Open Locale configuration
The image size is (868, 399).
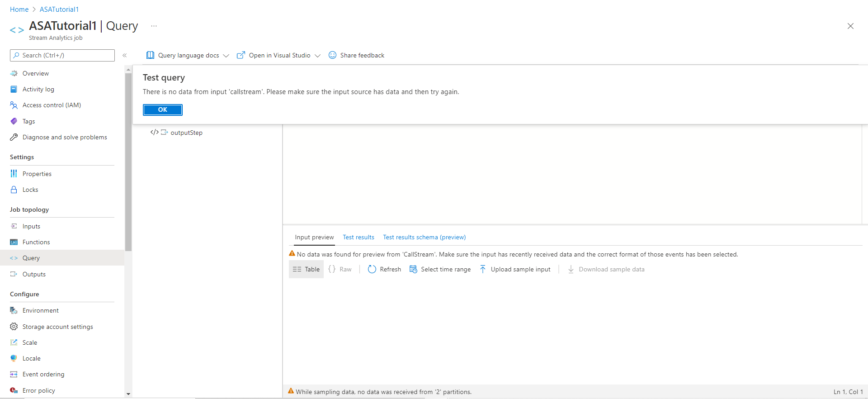(32, 358)
